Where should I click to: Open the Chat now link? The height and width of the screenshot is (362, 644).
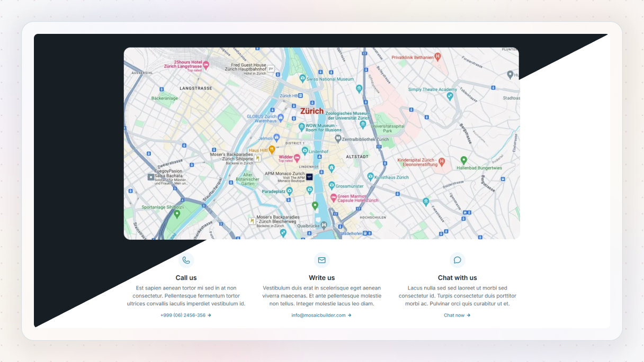coord(457,315)
